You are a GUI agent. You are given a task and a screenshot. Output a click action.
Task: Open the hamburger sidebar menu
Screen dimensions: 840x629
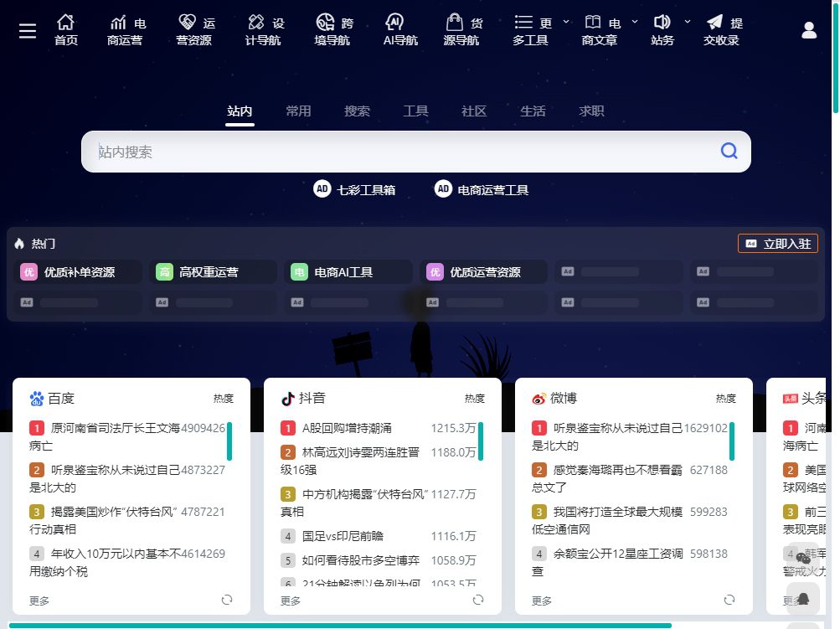click(28, 30)
